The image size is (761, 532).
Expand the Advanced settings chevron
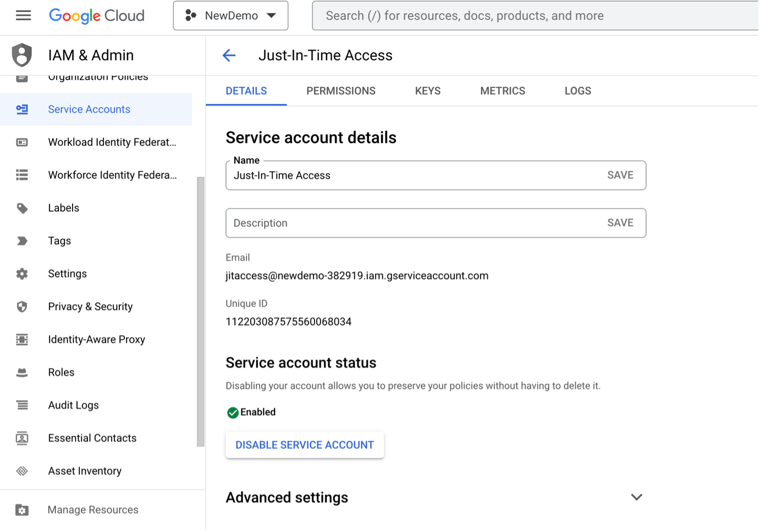636,497
